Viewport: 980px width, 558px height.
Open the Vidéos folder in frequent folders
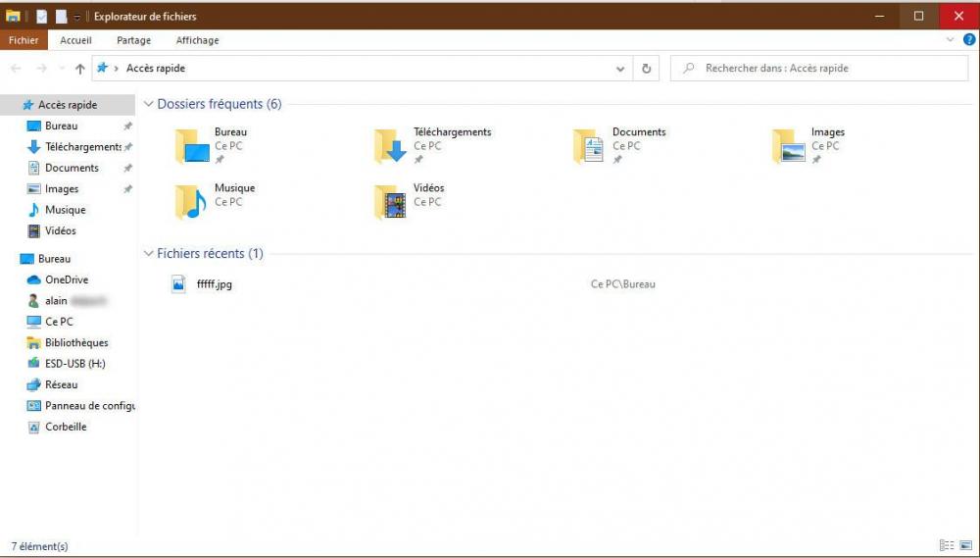pos(390,202)
